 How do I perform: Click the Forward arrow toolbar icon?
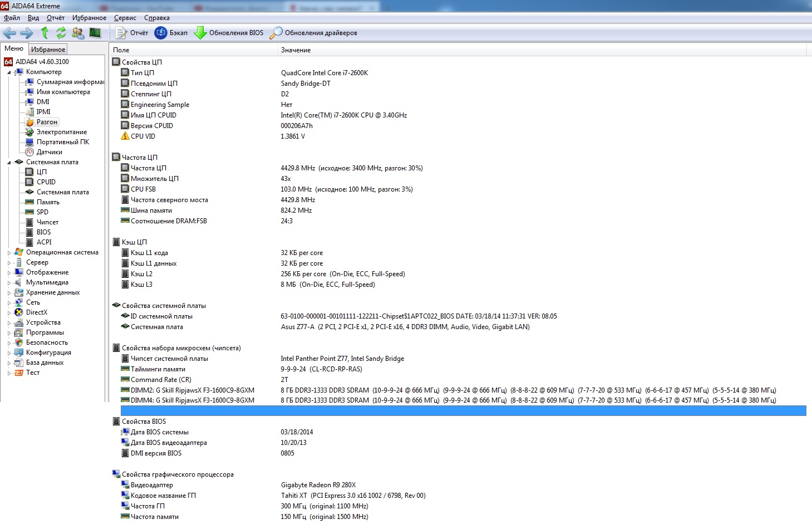coord(27,33)
